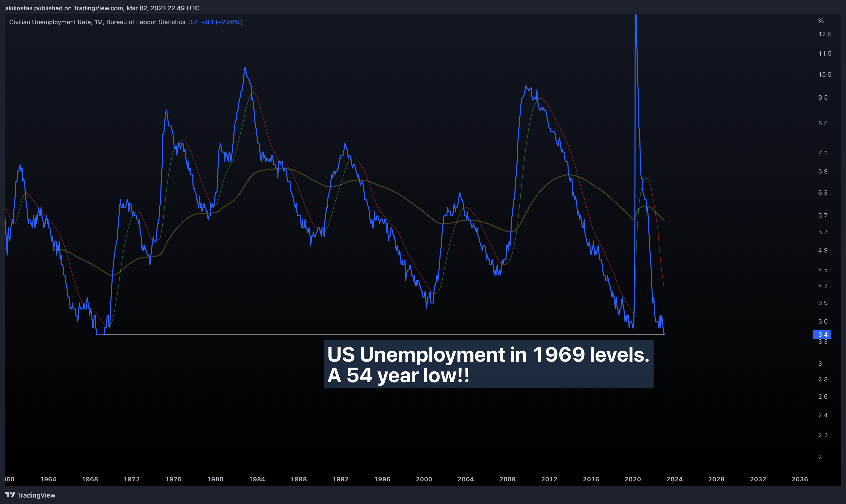
Task: Click the 2012 label on time axis
Action: point(549,479)
